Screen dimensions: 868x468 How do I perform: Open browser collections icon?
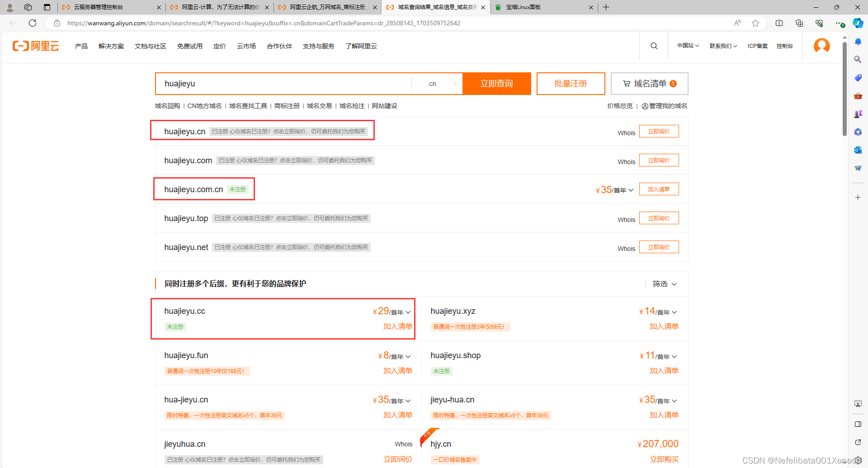[799, 23]
